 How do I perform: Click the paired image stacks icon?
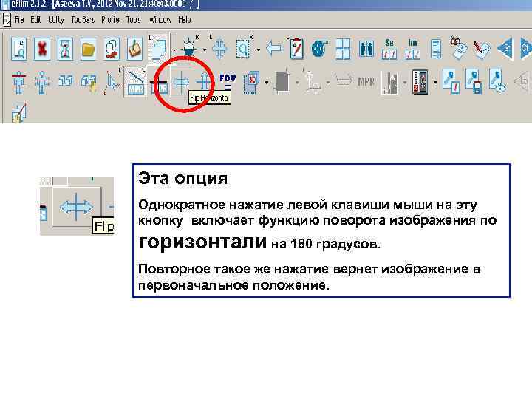[x=65, y=81]
